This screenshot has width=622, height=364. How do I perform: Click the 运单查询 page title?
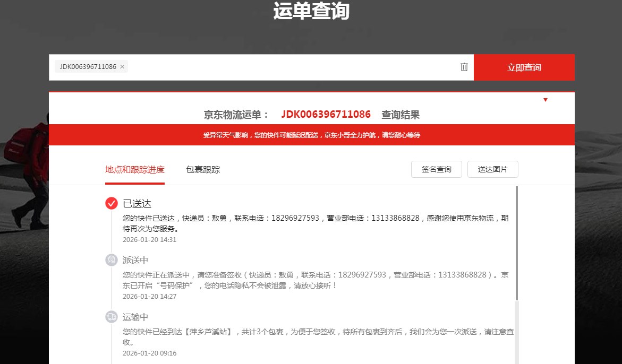[311, 12]
